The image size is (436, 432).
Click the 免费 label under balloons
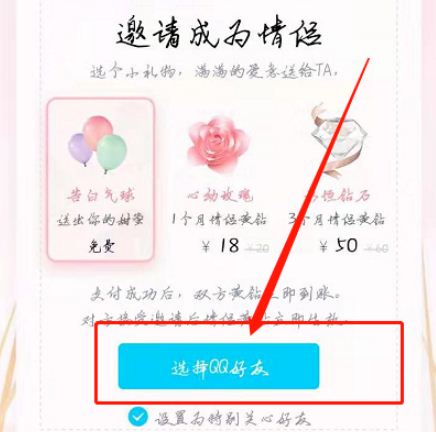102,247
